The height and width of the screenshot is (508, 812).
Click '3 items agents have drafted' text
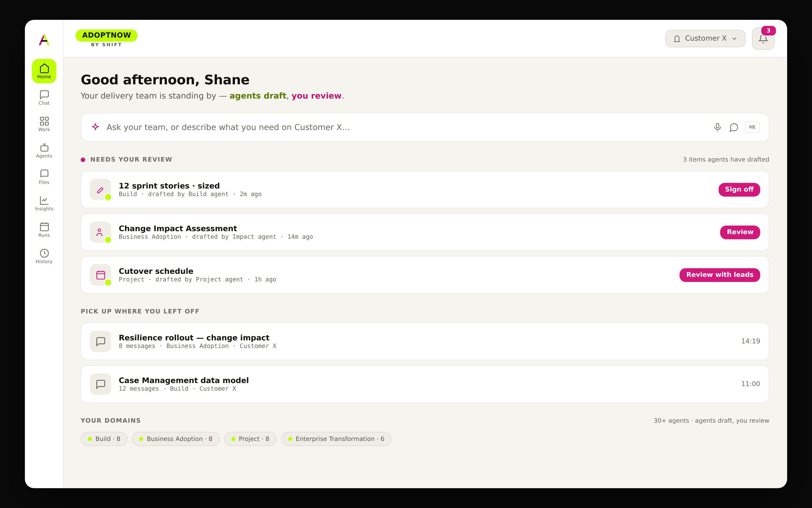pos(726,160)
